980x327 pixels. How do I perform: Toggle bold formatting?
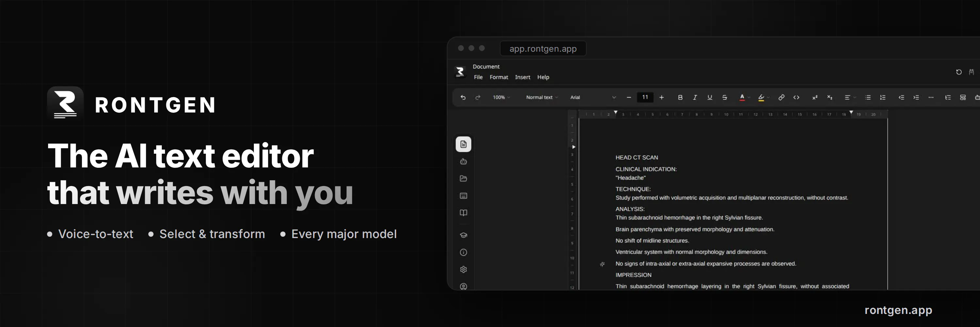[680, 97]
